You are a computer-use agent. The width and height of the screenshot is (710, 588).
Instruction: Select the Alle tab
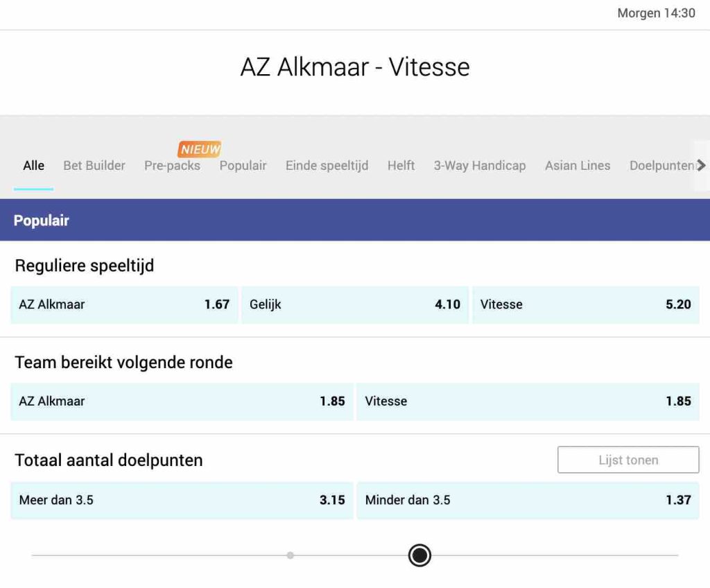pyautogui.click(x=33, y=166)
